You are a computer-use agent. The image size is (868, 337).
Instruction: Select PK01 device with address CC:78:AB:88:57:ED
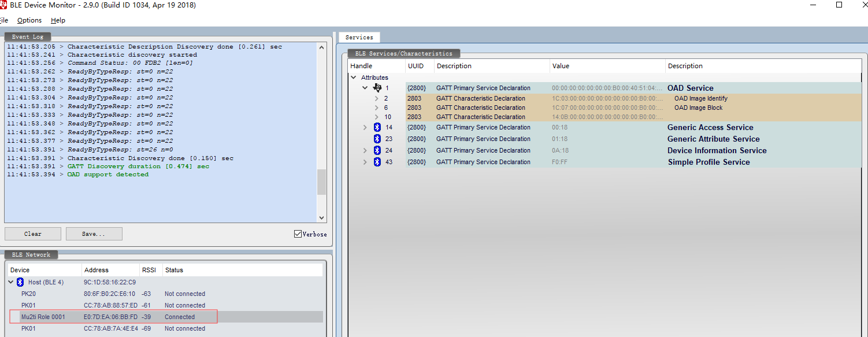[x=165, y=305]
